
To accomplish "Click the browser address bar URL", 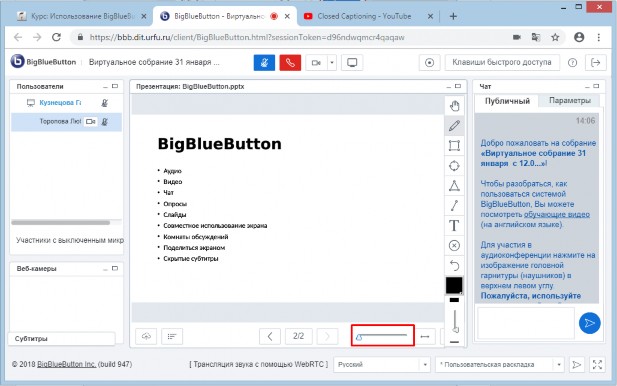I will pos(247,37).
